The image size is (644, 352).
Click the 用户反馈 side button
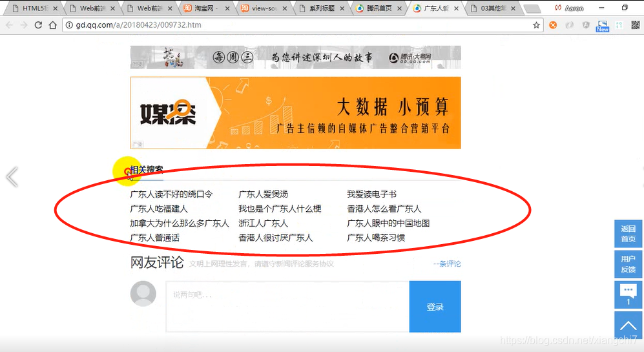coord(628,264)
